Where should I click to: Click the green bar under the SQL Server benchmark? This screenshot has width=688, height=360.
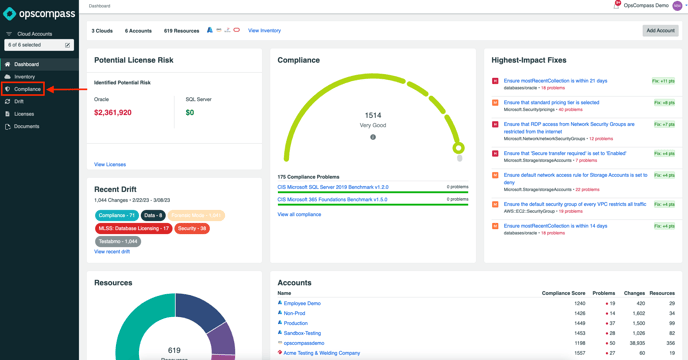tap(373, 192)
